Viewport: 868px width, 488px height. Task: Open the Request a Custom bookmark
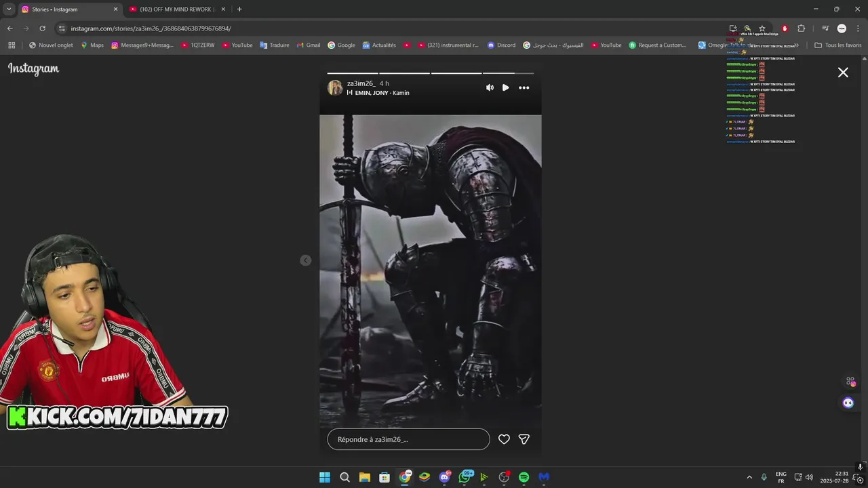point(658,45)
